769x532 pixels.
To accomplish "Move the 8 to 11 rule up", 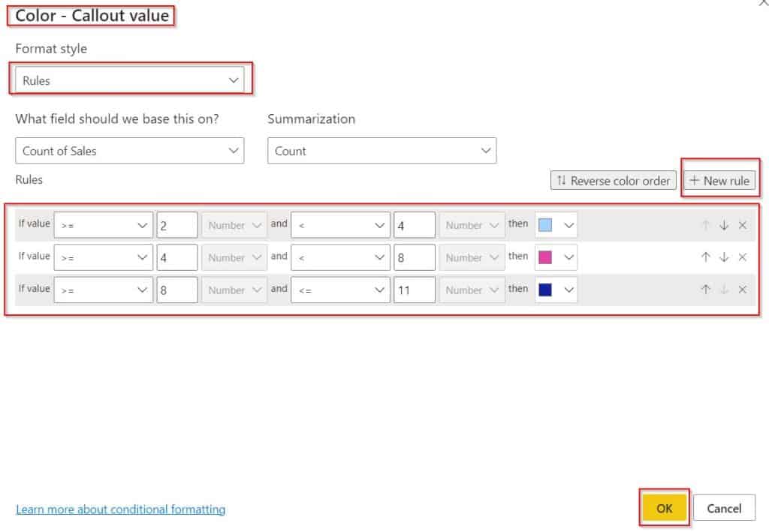I will [706, 290].
